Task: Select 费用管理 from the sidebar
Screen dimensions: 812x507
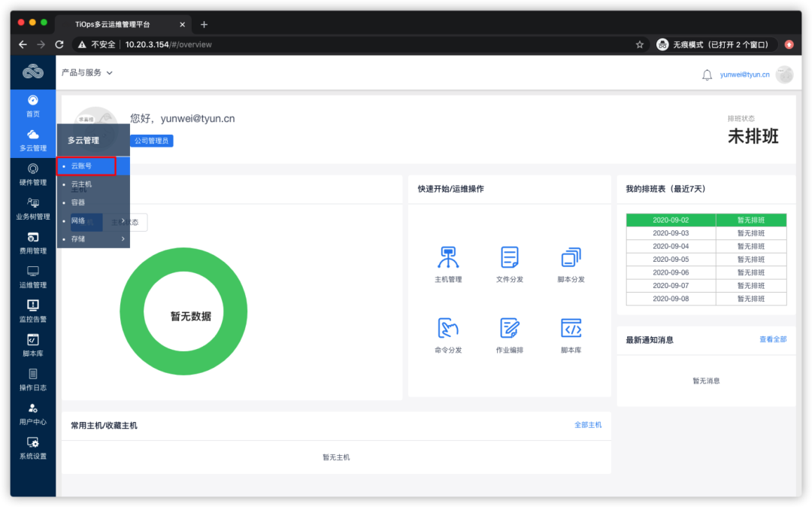Action: [x=32, y=244]
